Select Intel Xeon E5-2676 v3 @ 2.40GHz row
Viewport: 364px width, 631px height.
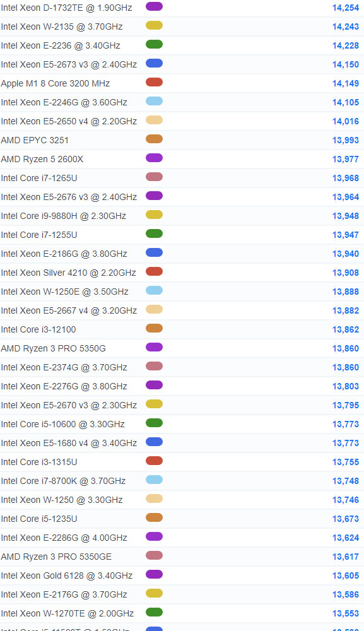tap(182, 197)
